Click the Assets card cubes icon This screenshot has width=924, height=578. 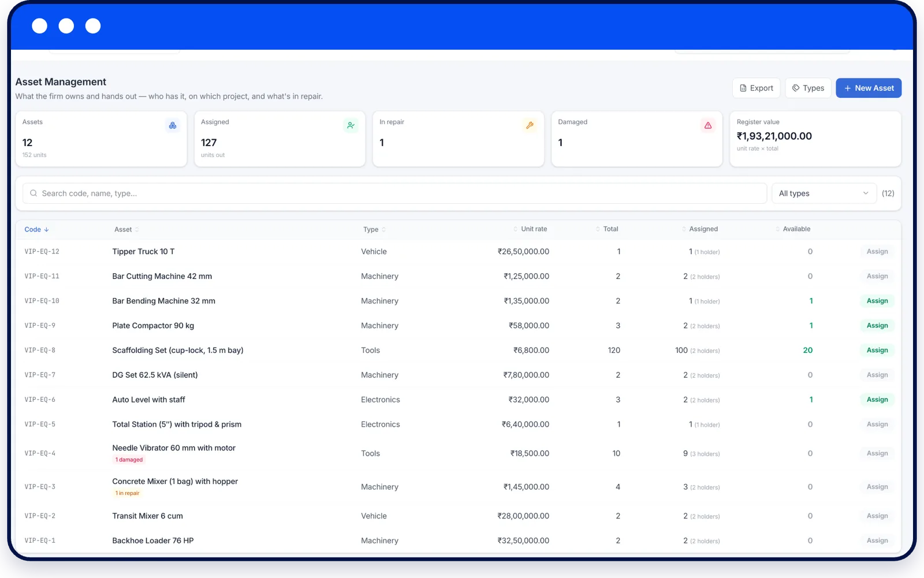[172, 125]
